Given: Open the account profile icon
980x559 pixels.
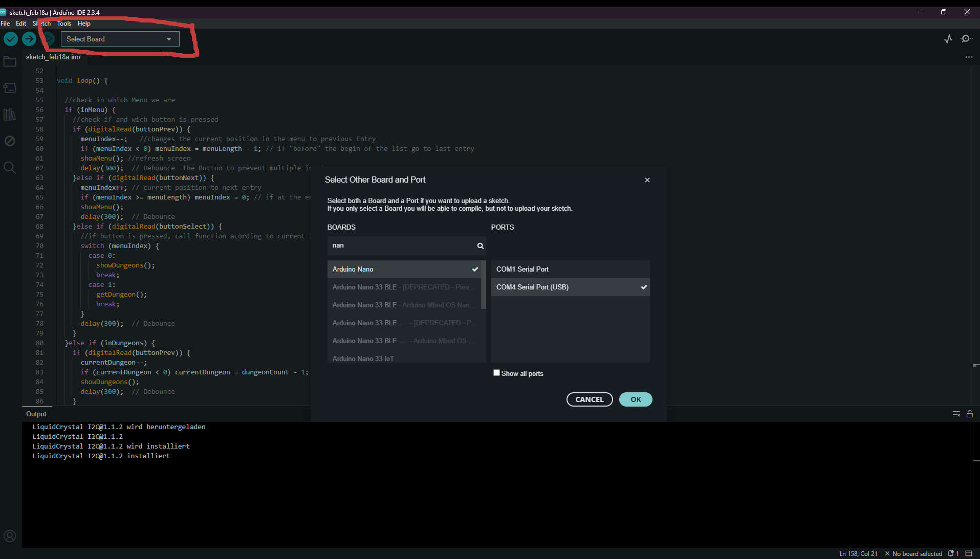Looking at the screenshot, I should click(x=10, y=536).
